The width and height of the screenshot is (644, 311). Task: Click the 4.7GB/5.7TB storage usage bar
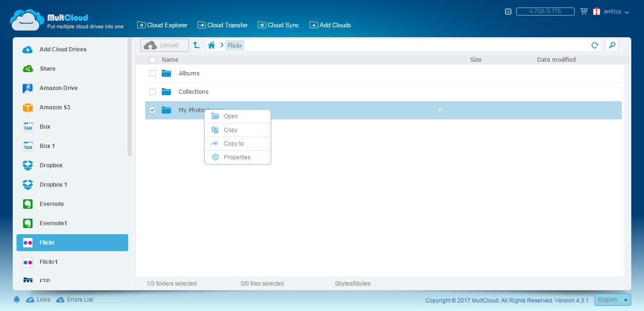(x=545, y=11)
